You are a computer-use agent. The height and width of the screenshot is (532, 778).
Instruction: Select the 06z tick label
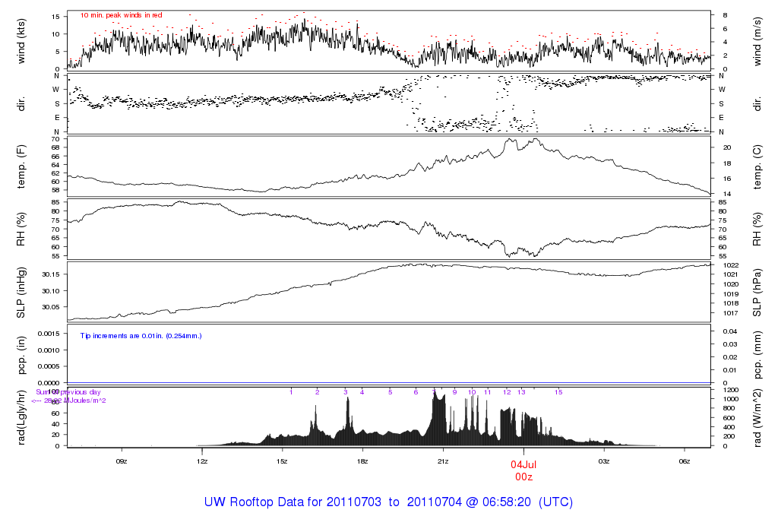(685, 461)
